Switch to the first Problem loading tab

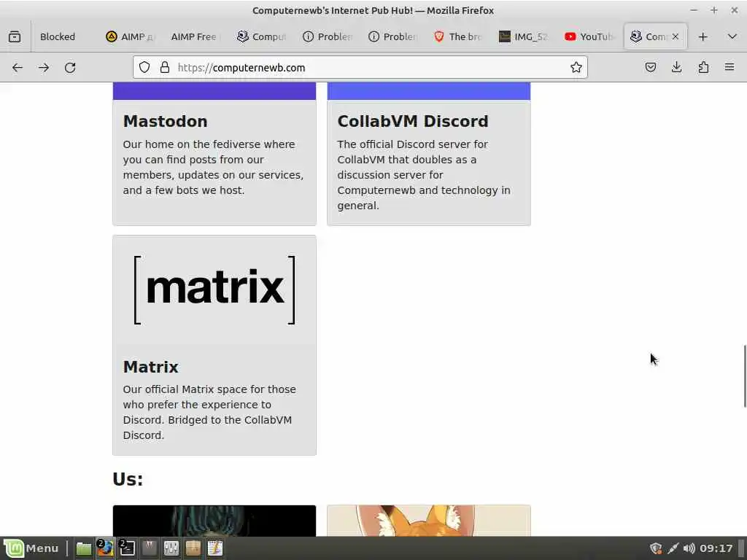(x=327, y=36)
